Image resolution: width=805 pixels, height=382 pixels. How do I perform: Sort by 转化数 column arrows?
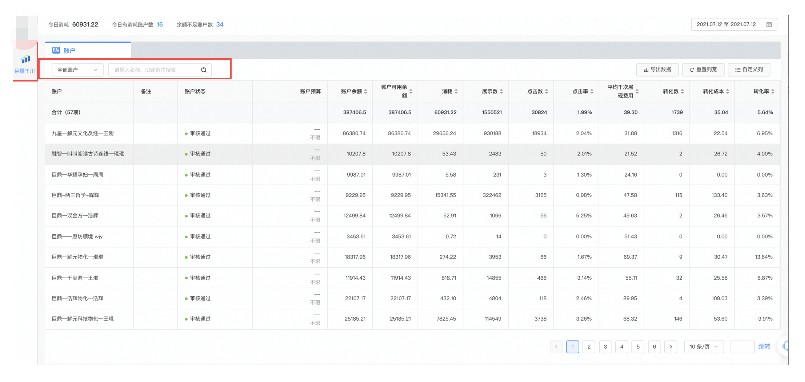(682, 91)
